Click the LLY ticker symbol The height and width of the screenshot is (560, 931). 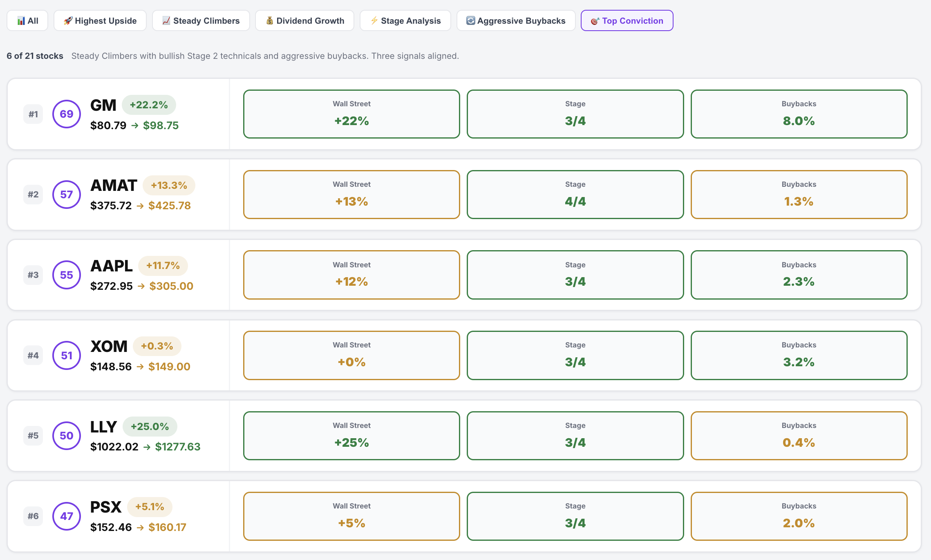tap(103, 426)
